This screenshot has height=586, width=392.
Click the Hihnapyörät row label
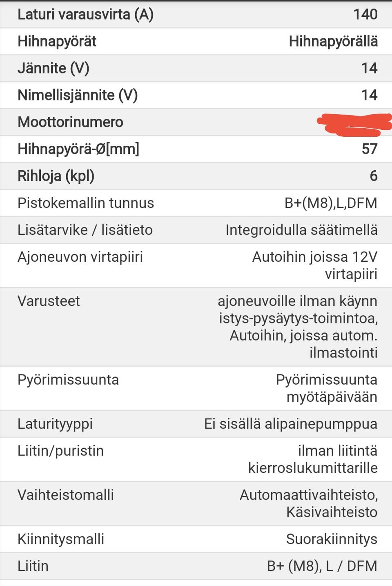click(x=57, y=42)
